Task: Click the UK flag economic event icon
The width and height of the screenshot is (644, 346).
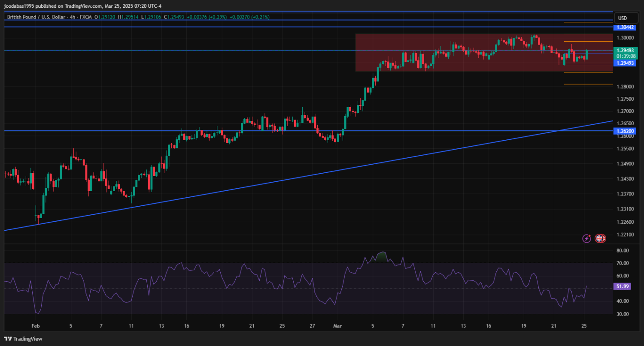Action: pos(600,238)
